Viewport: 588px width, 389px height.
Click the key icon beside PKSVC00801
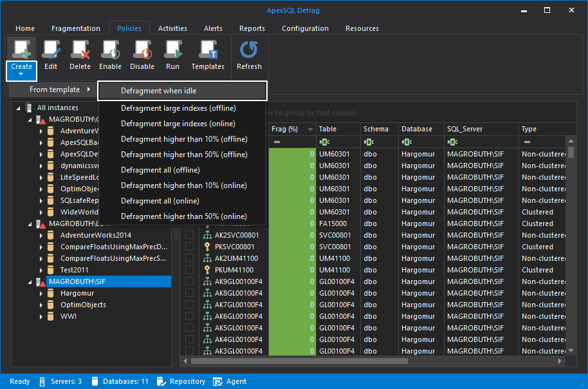pos(207,247)
